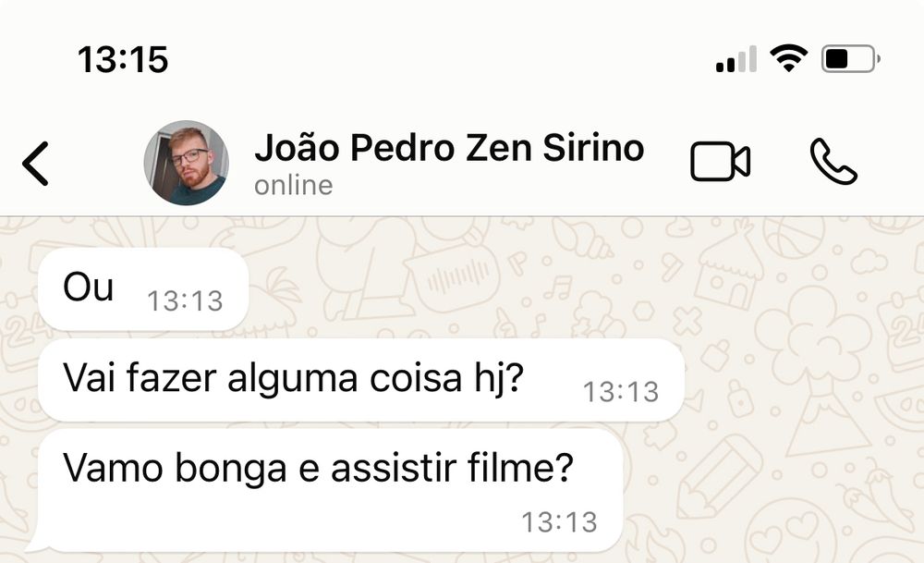Open João Pedro's profile photo
This screenshot has height=563, width=924.
point(187,163)
